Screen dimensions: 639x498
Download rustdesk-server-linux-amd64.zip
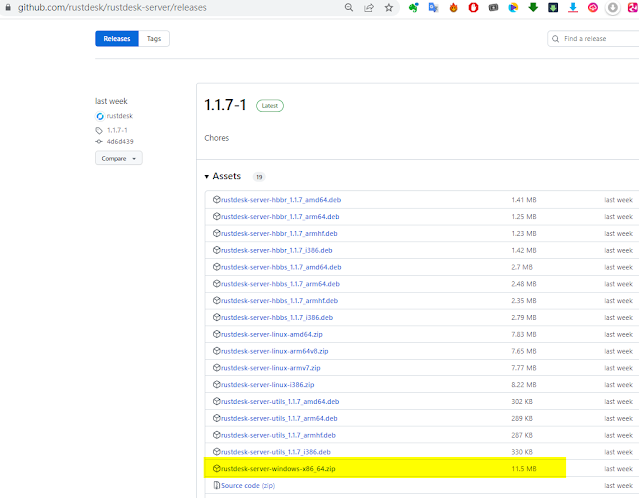[x=272, y=334]
